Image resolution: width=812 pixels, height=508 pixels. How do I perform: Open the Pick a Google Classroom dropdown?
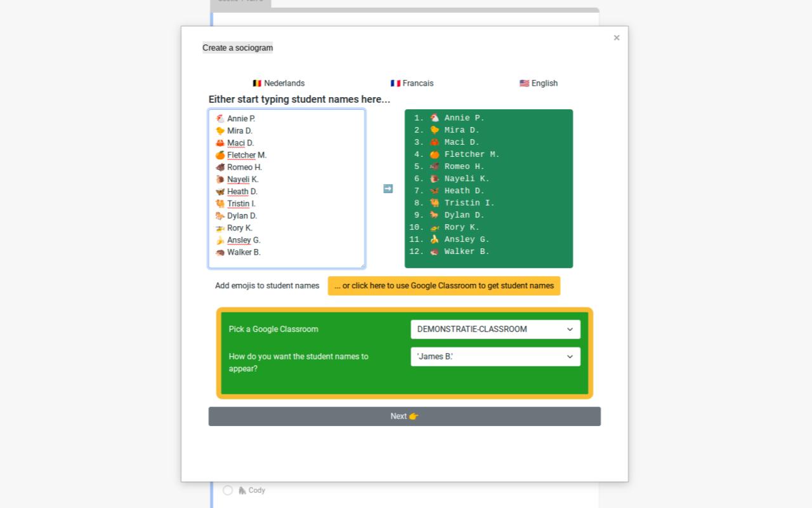(495, 329)
